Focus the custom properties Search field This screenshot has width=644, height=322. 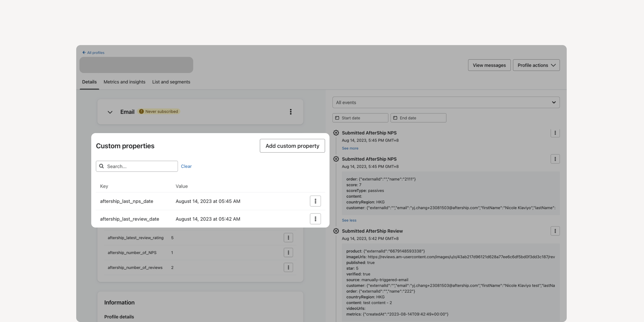(137, 166)
